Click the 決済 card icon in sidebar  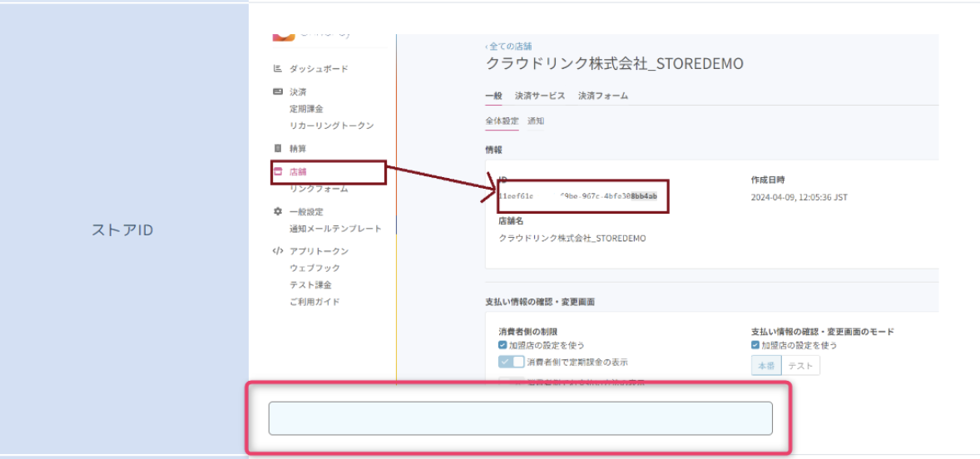[x=278, y=92]
